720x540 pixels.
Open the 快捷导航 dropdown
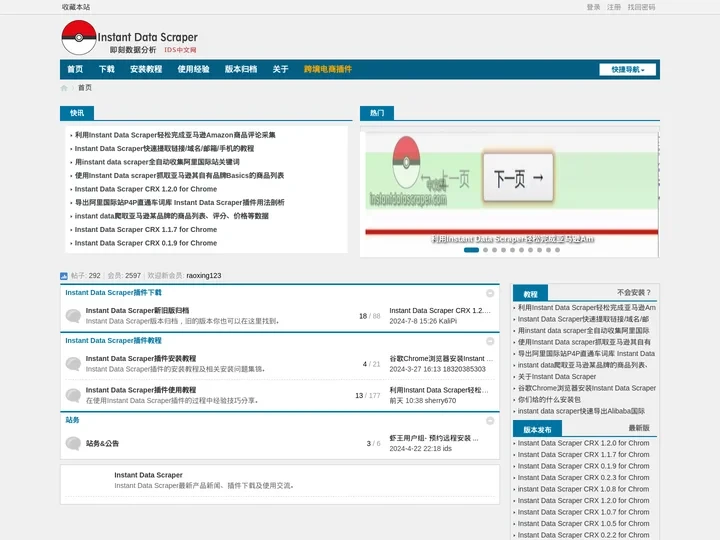[x=627, y=69]
